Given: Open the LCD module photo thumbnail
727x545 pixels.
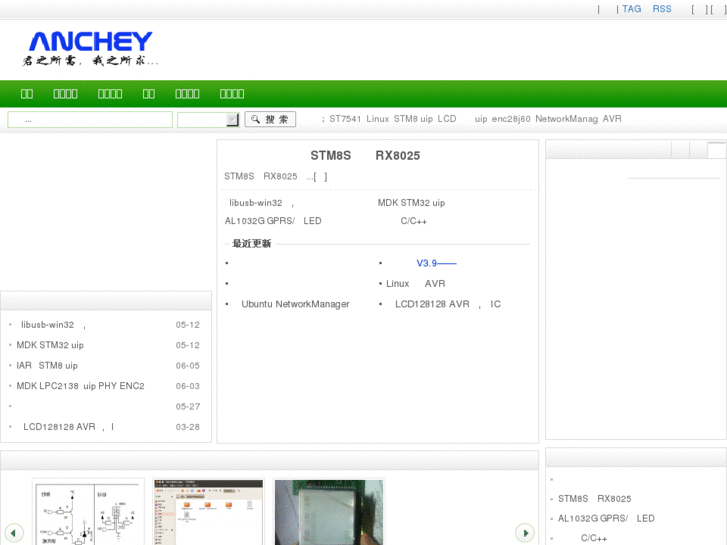Looking at the screenshot, I should pos(329,513).
